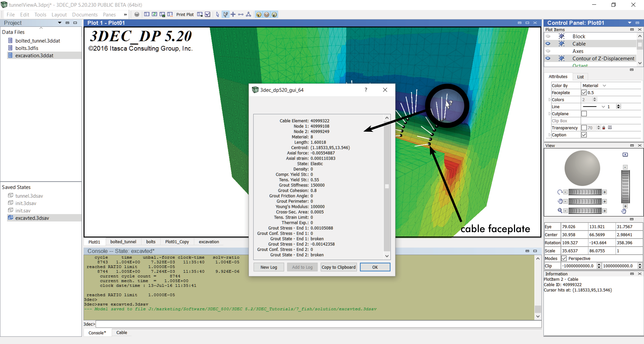Click the Cable plot item type icon
Image resolution: width=644 pixels, height=344 pixels.
[561, 44]
